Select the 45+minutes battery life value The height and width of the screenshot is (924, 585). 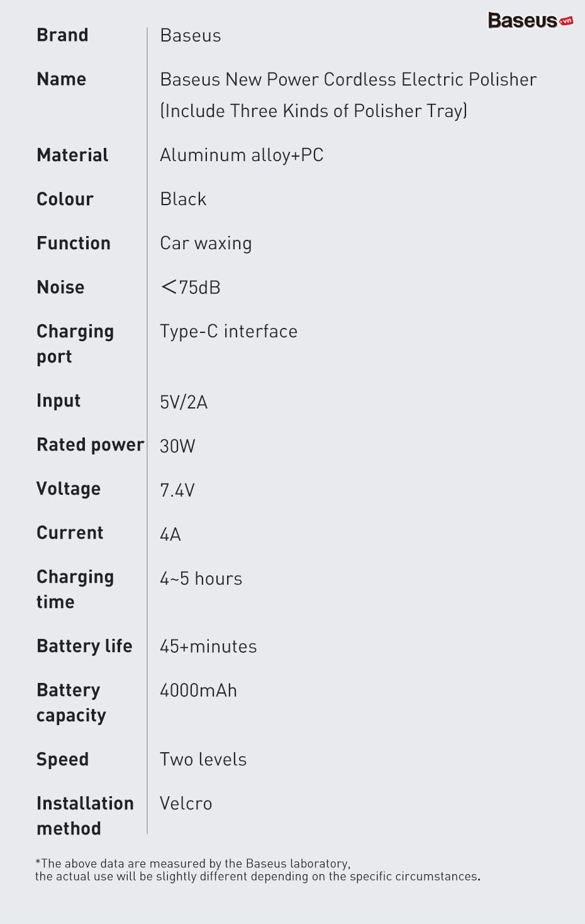point(208,646)
